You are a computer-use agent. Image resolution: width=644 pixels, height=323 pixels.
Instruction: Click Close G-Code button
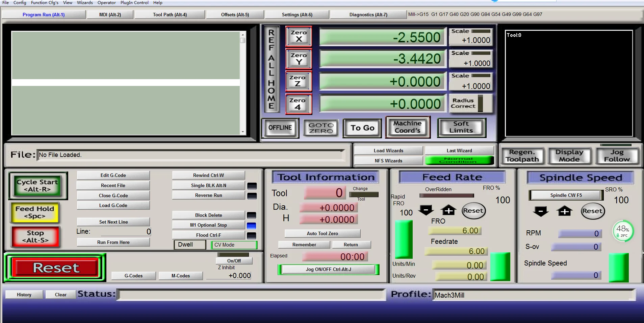[x=113, y=195]
